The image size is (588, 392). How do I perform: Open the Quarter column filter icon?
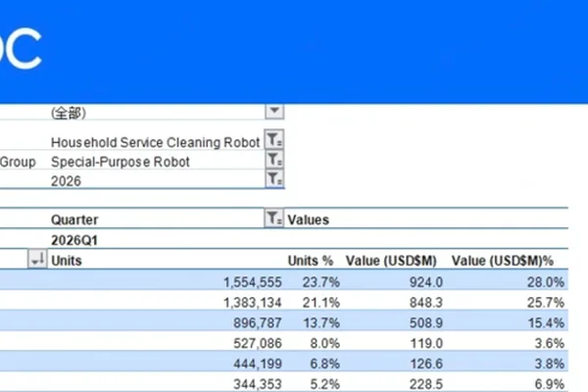click(274, 219)
